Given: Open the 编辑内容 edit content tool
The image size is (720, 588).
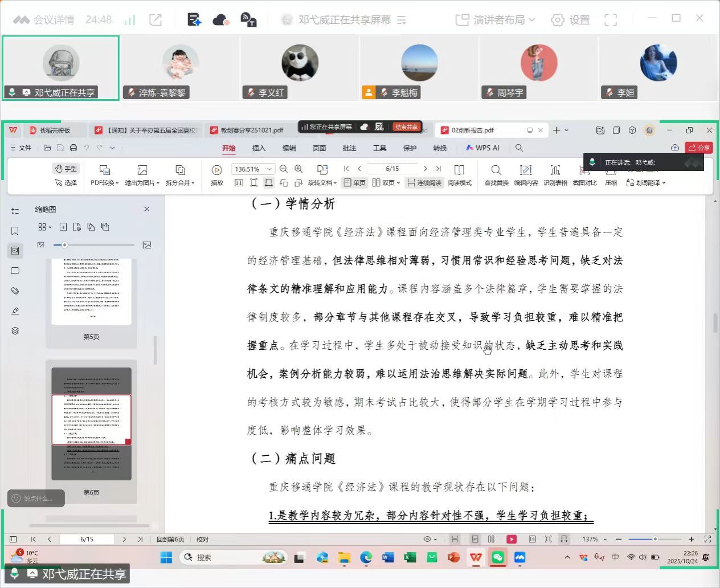Looking at the screenshot, I should pos(525,170).
